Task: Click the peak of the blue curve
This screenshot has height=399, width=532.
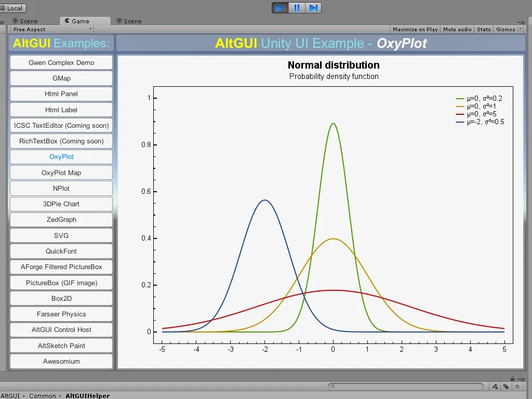Action: click(264, 200)
